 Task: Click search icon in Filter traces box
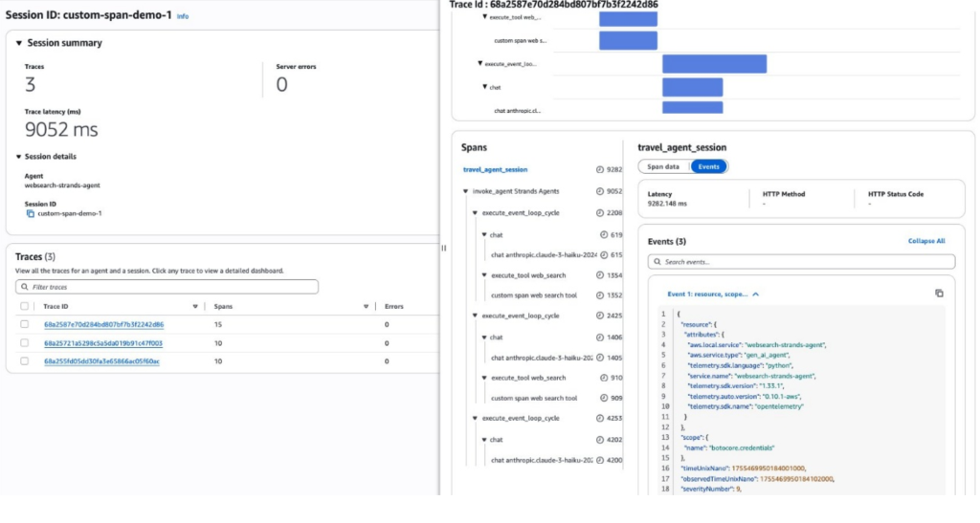[x=24, y=287]
